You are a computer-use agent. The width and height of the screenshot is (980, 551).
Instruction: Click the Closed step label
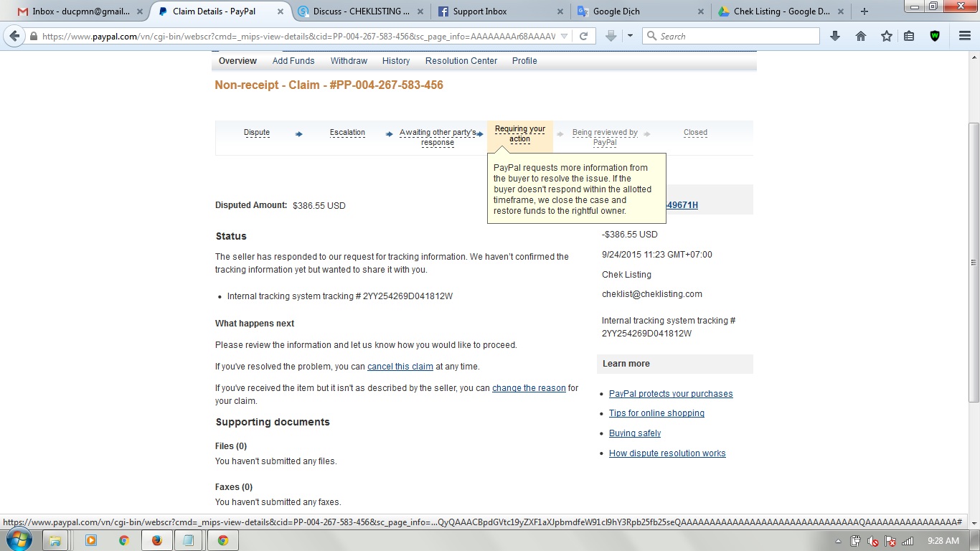pyautogui.click(x=695, y=133)
